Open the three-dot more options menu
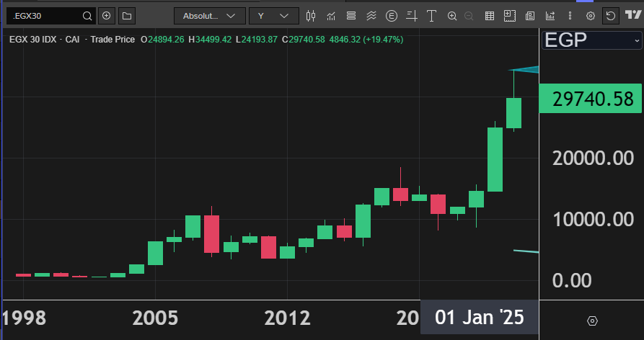644x340 pixels. [569, 16]
